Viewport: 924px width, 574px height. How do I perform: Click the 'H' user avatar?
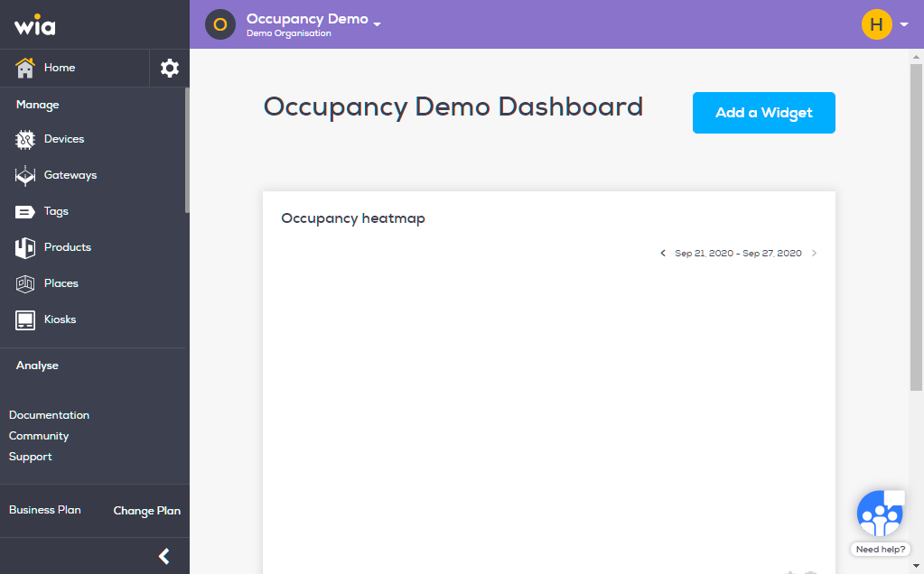876,24
